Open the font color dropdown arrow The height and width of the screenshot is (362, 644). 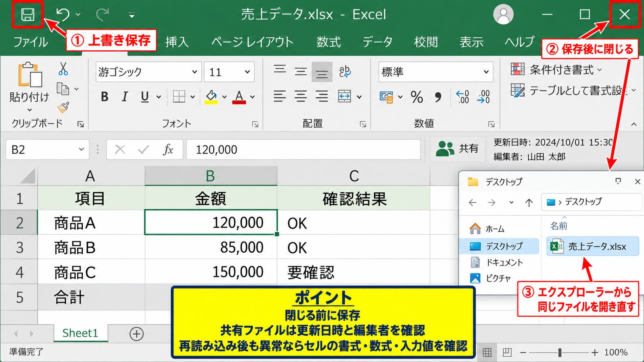click(252, 97)
